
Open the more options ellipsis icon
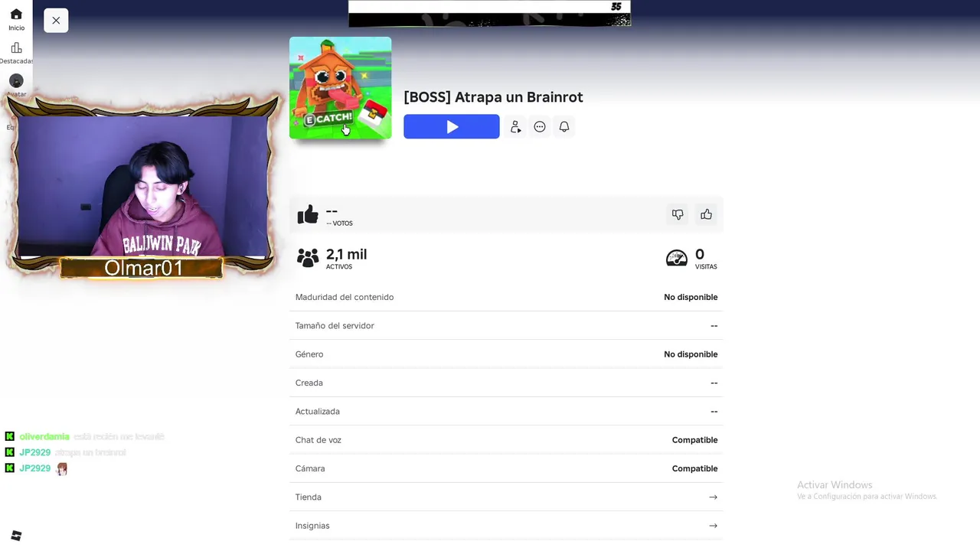[x=540, y=127]
